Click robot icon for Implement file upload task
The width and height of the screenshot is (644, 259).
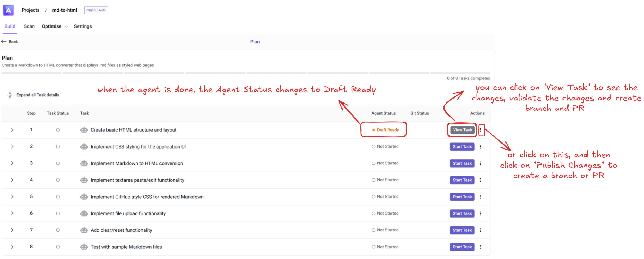tap(84, 213)
